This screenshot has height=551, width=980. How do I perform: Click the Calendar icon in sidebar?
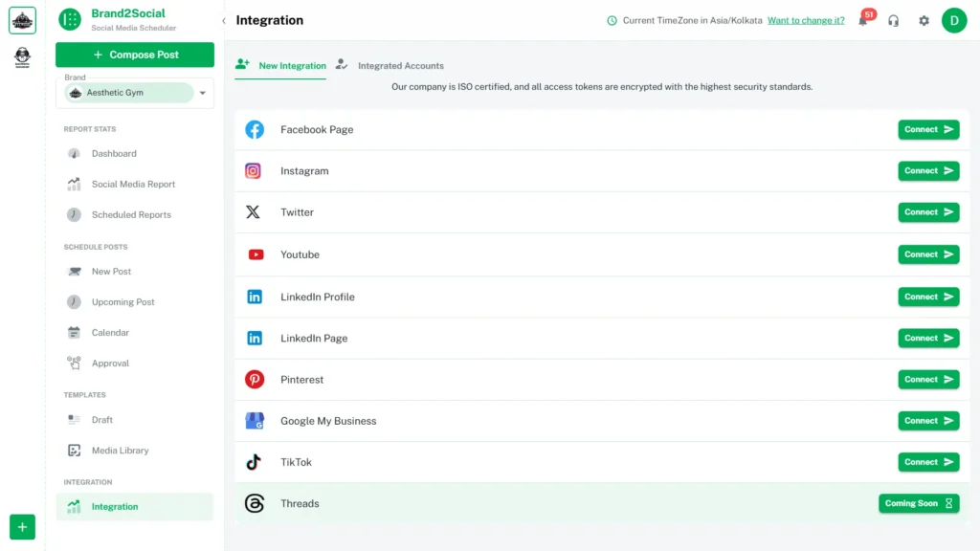[74, 332]
